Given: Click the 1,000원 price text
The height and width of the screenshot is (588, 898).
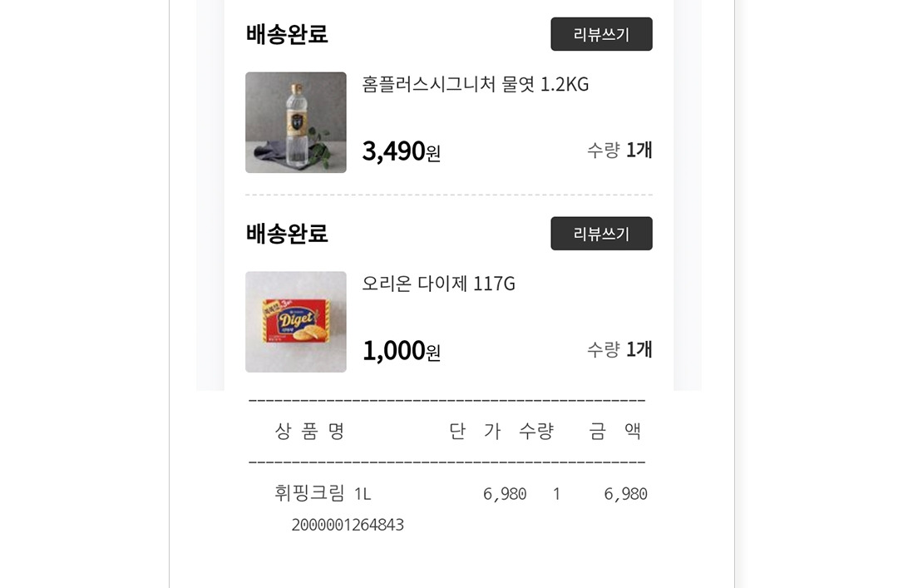Looking at the screenshot, I should click(x=401, y=350).
